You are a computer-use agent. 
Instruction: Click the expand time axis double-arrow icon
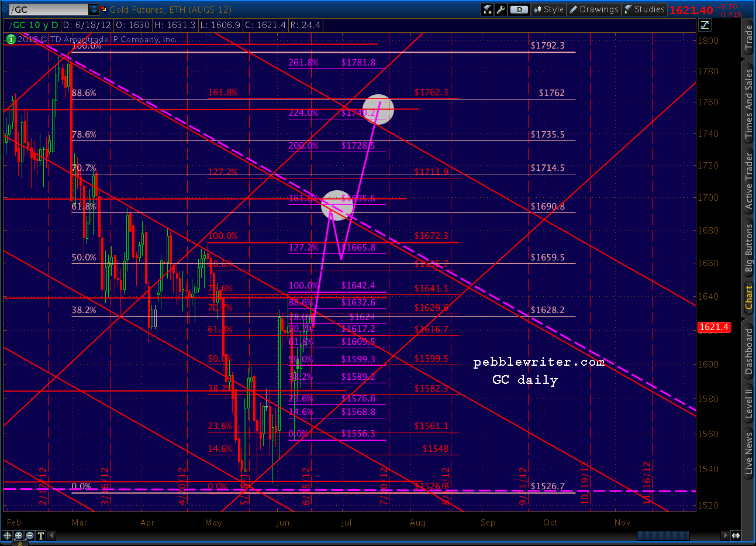point(736,535)
